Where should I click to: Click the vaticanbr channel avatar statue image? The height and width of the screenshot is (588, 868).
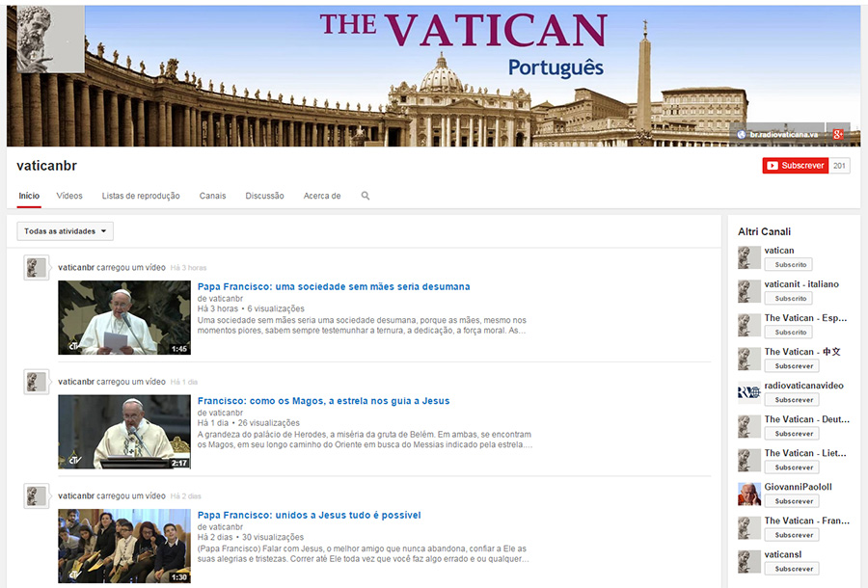pos(50,40)
